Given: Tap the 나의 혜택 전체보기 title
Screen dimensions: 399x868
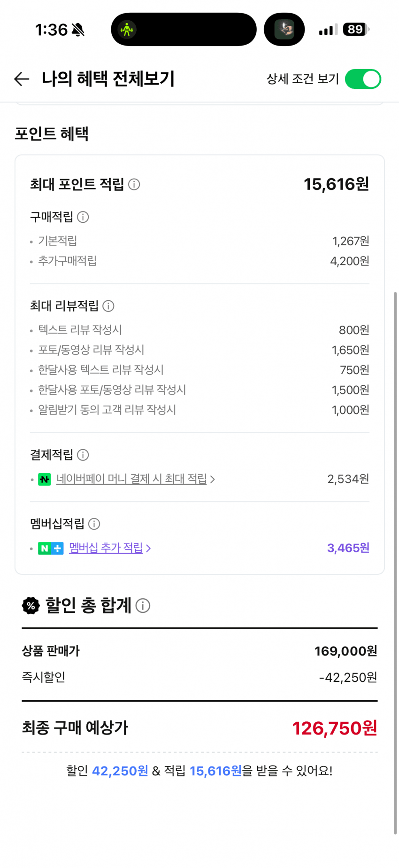Looking at the screenshot, I should click(108, 78).
